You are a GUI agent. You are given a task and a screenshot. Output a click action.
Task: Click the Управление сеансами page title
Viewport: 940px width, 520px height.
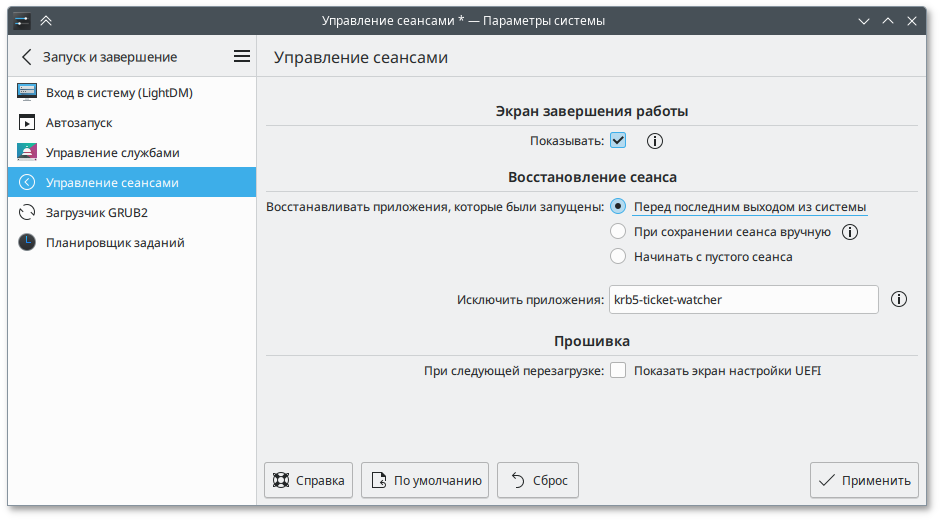pyautogui.click(x=361, y=58)
